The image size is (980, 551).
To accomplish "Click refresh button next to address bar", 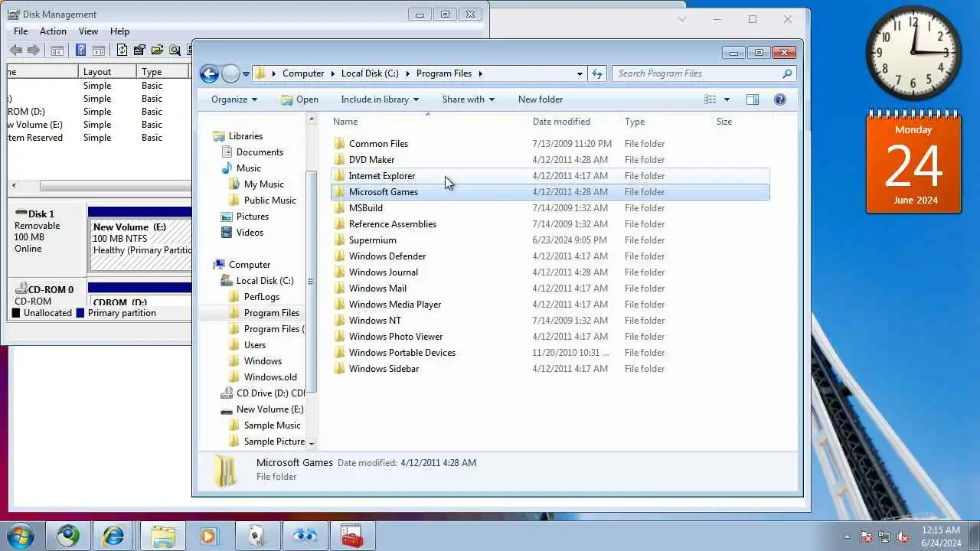I will [598, 73].
